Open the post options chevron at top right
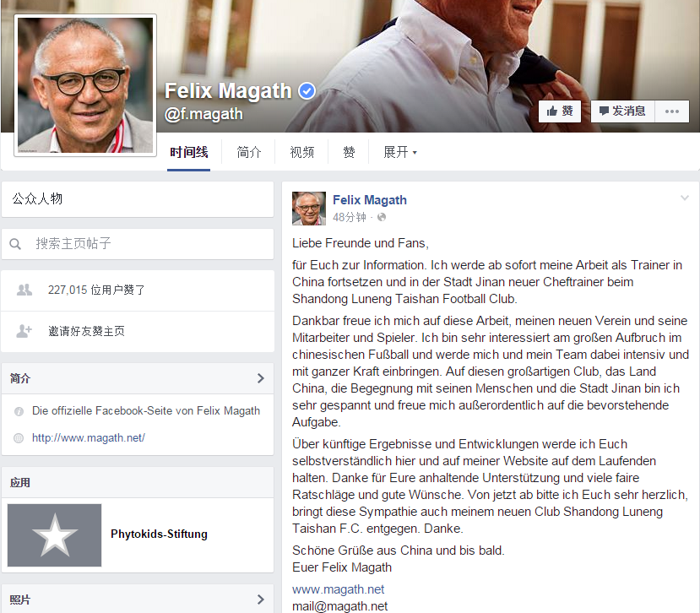700x613 pixels. (x=684, y=198)
